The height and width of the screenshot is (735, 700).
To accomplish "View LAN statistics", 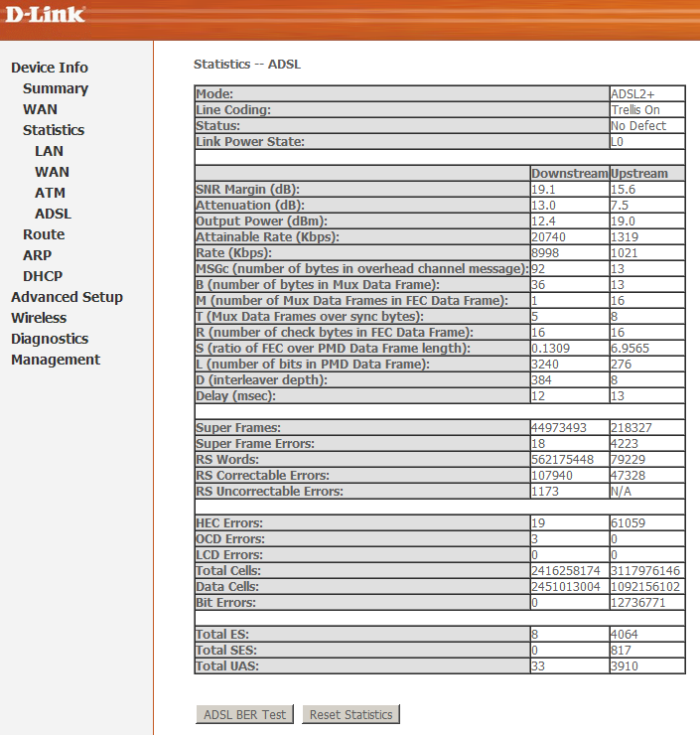I will point(50,151).
